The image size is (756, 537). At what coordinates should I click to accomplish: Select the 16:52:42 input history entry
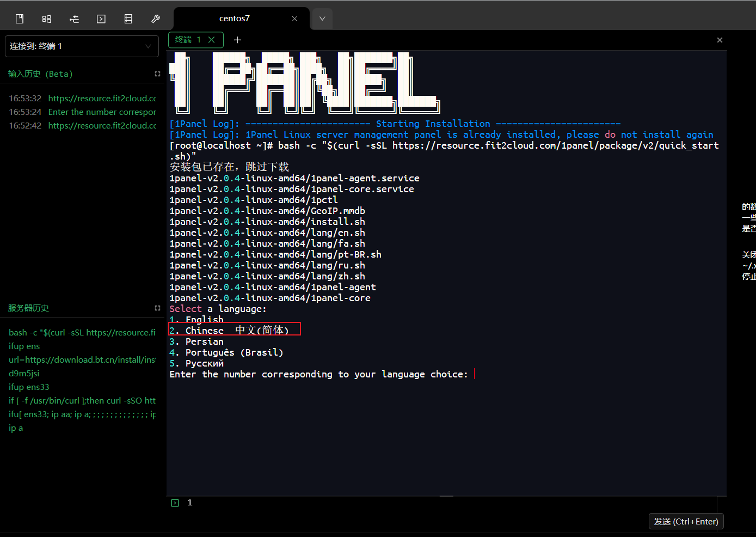[x=82, y=126]
